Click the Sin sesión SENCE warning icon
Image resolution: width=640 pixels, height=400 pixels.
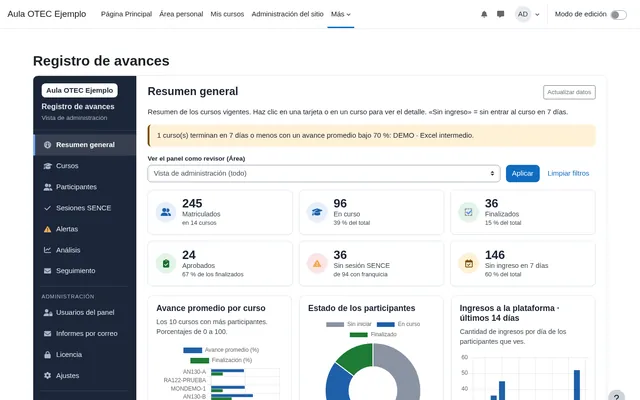click(x=317, y=264)
